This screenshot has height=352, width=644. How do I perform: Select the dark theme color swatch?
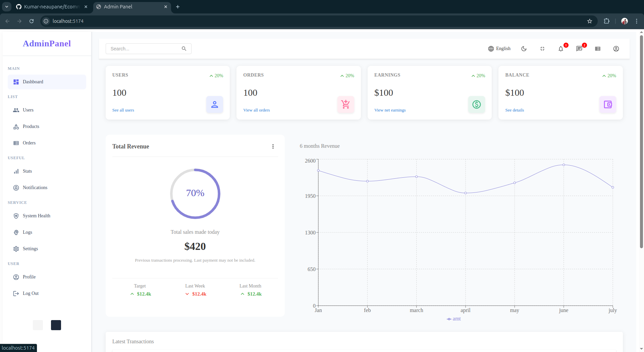[56, 325]
